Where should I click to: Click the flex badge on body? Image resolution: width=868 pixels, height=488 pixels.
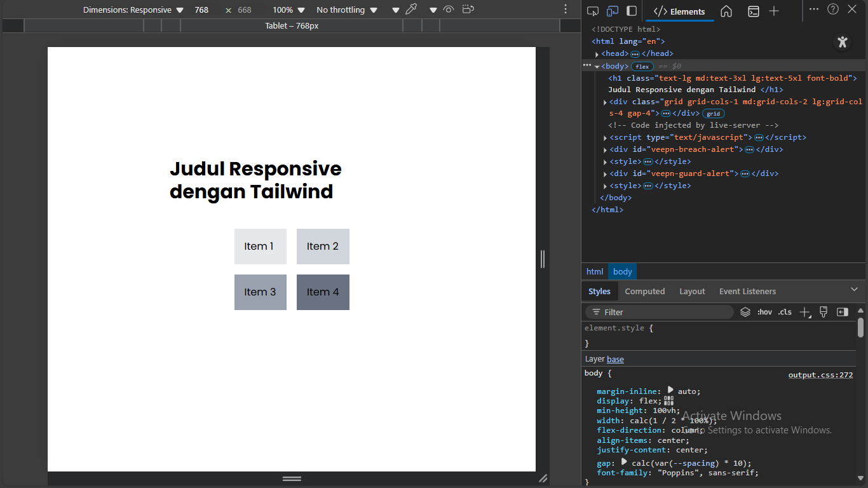642,66
